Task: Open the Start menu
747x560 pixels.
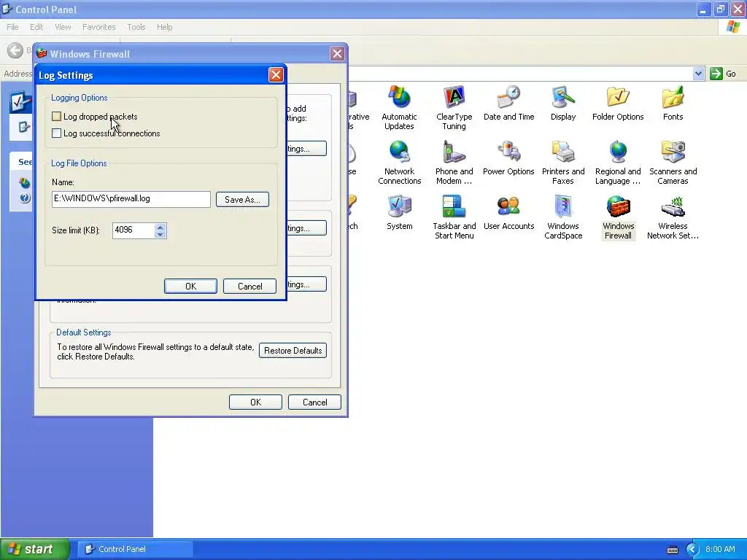Action: tap(34, 549)
